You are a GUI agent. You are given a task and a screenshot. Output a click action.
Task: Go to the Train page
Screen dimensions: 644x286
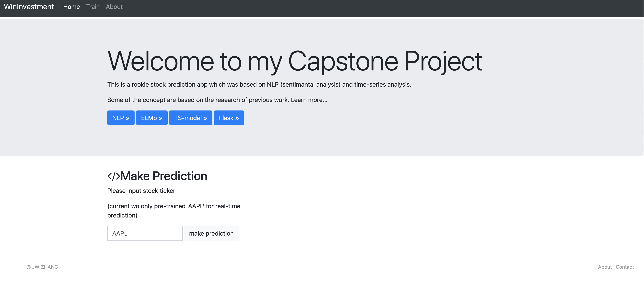click(x=93, y=7)
